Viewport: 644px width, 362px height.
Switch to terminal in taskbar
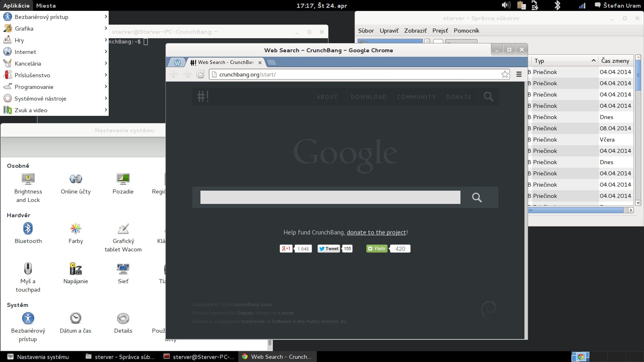coord(199,357)
